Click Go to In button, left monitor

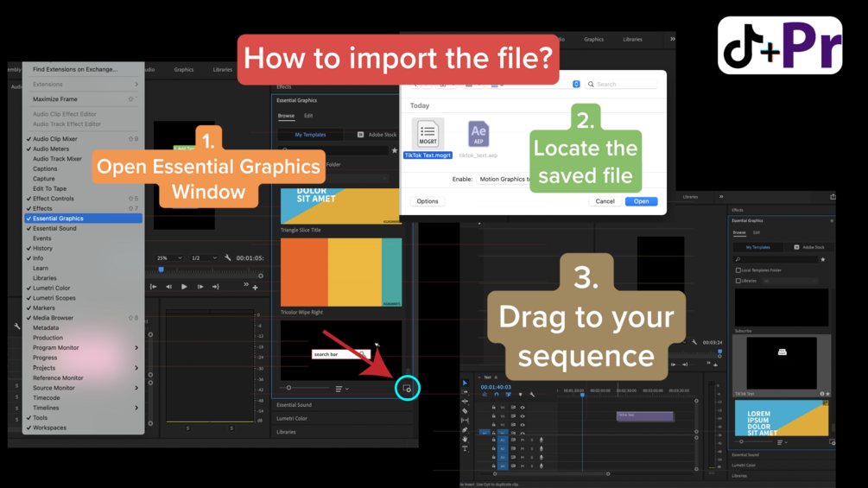point(154,287)
